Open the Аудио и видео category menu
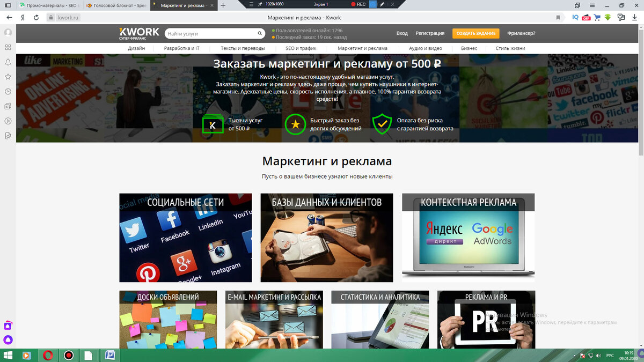644x362 pixels. click(x=425, y=48)
